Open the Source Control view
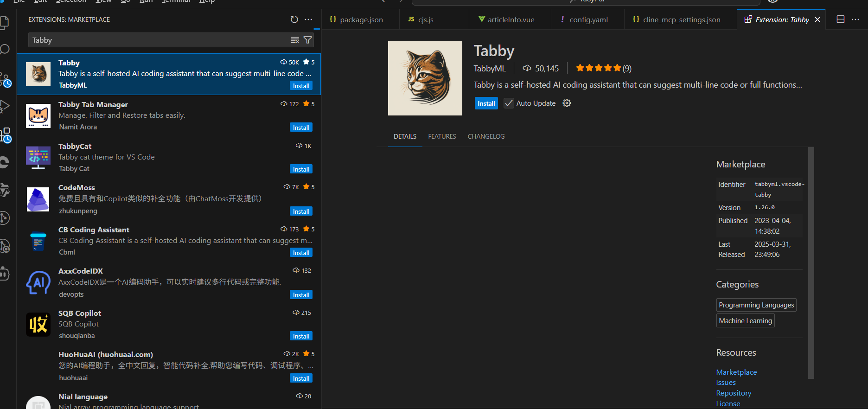 [x=5, y=79]
